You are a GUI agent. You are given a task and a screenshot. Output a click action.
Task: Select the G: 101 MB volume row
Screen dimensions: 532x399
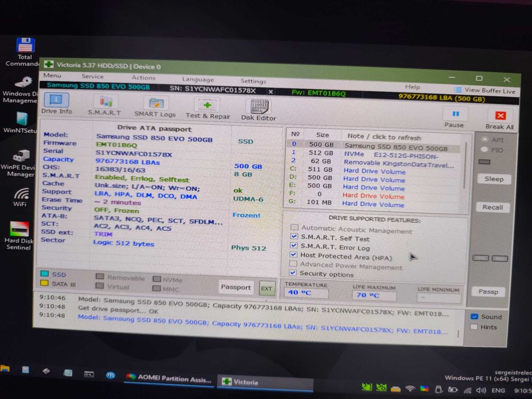click(372, 203)
